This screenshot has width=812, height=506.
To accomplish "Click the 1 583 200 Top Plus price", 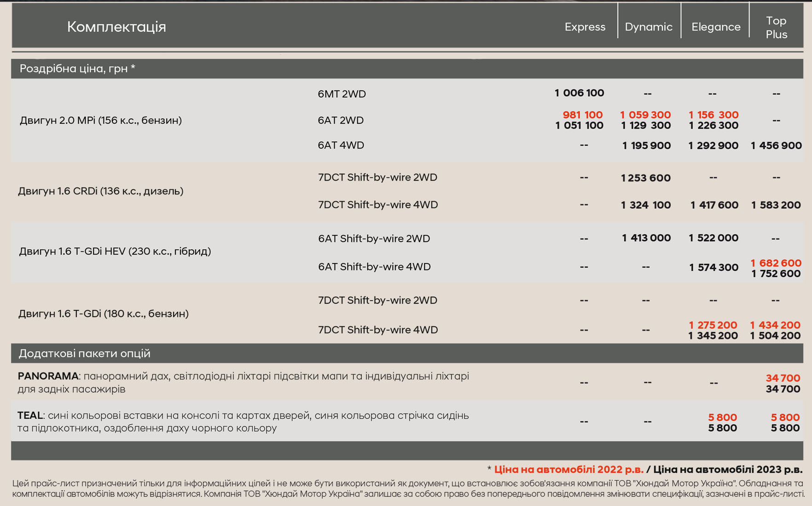I will pos(776,205).
